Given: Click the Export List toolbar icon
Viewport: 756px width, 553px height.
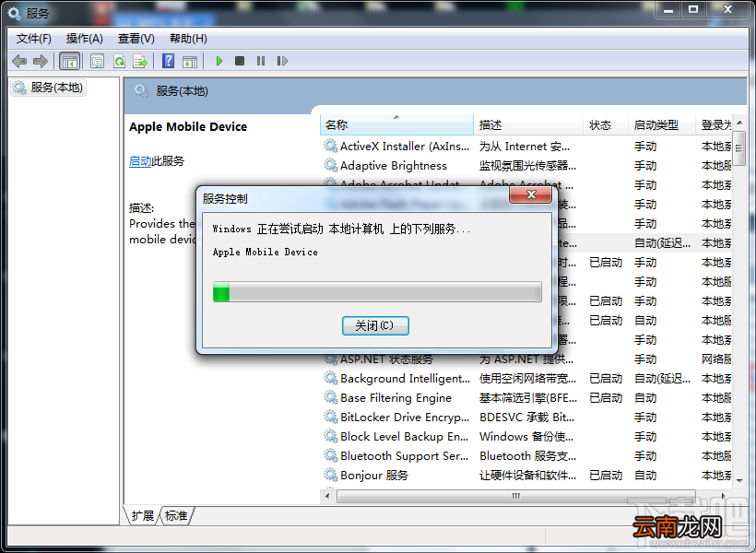Looking at the screenshot, I should 140,61.
